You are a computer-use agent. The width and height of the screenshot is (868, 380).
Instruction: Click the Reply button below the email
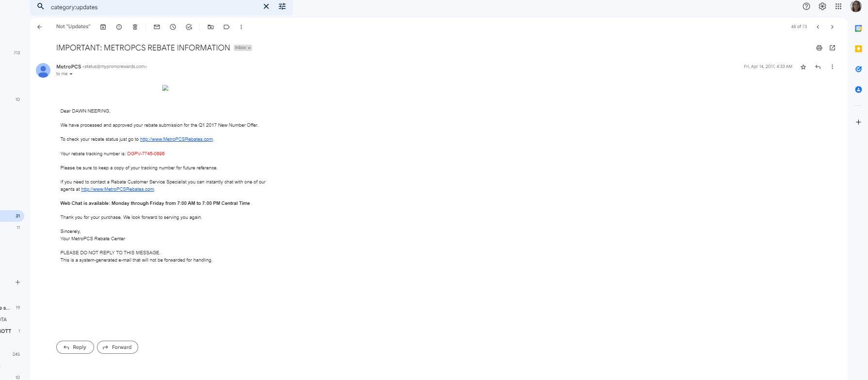(75, 347)
